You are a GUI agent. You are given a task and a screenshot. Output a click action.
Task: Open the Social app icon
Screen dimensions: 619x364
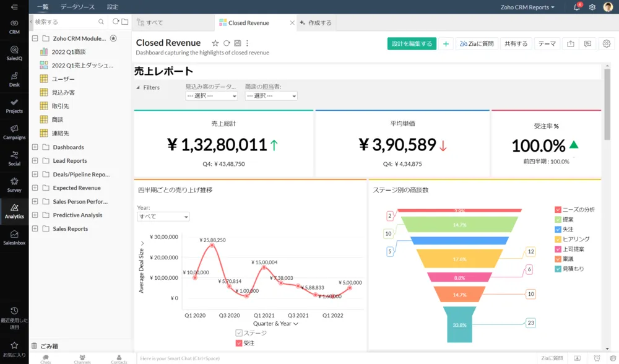[x=14, y=158]
